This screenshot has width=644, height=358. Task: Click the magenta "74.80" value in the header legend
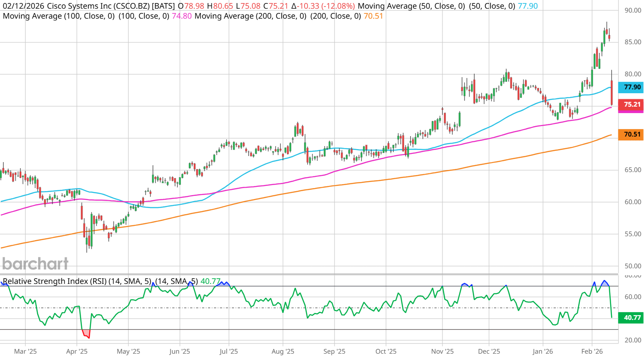point(182,16)
